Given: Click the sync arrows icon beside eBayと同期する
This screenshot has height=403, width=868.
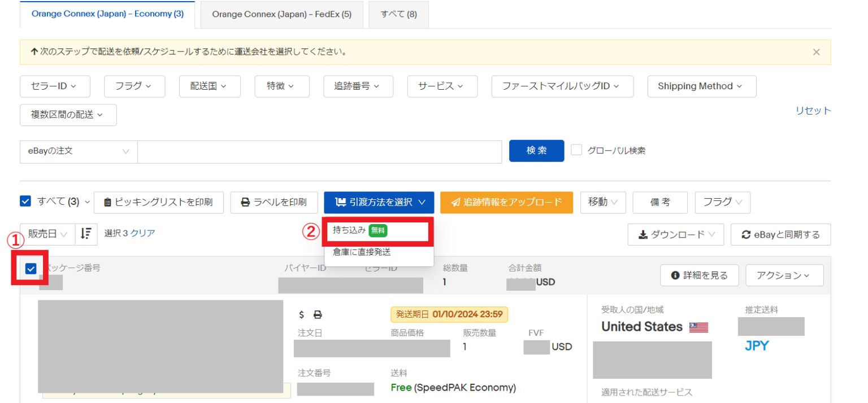Looking at the screenshot, I should (746, 234).
